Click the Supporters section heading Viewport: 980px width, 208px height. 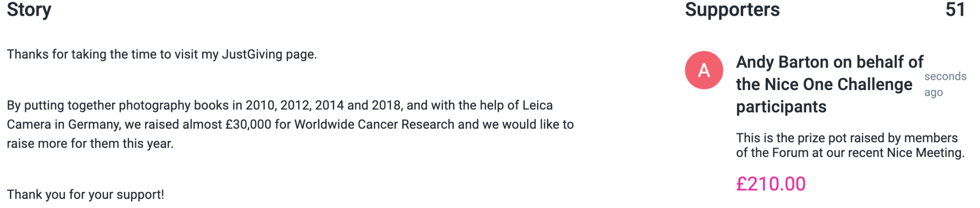(x=732, y=10)
